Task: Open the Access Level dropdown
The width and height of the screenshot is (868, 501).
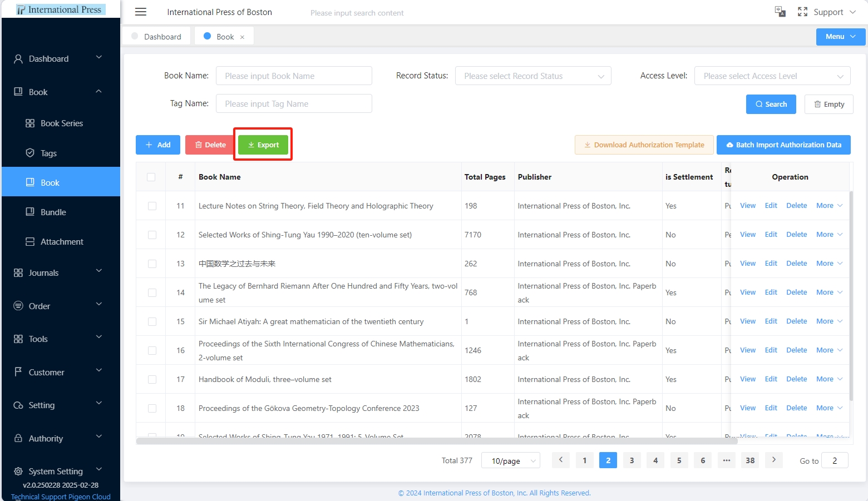Action: 772,76
